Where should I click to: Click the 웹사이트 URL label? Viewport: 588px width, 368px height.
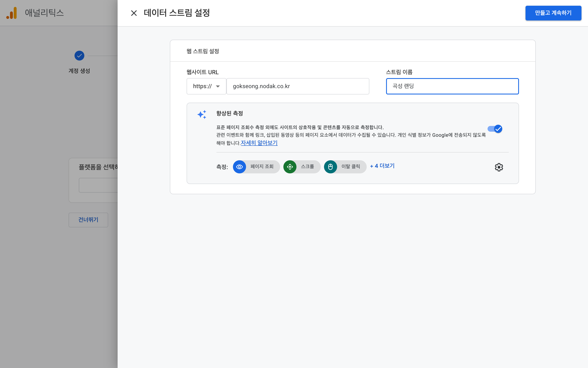(202, 72)
